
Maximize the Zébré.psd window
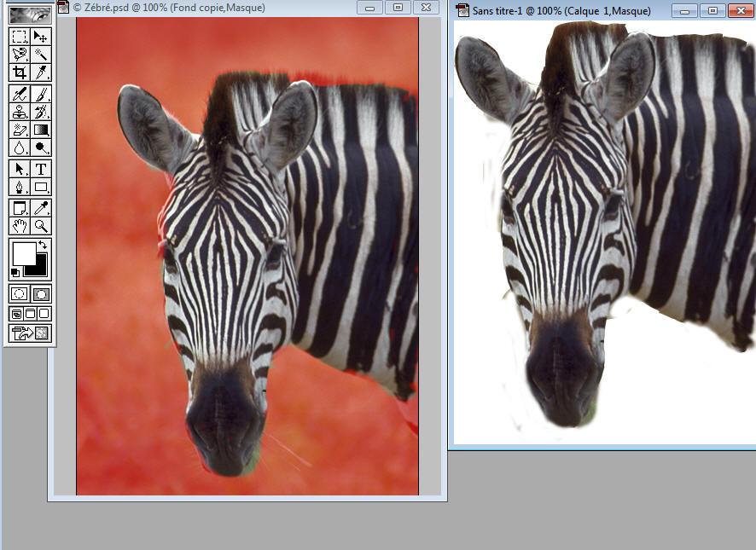point(398,7)
